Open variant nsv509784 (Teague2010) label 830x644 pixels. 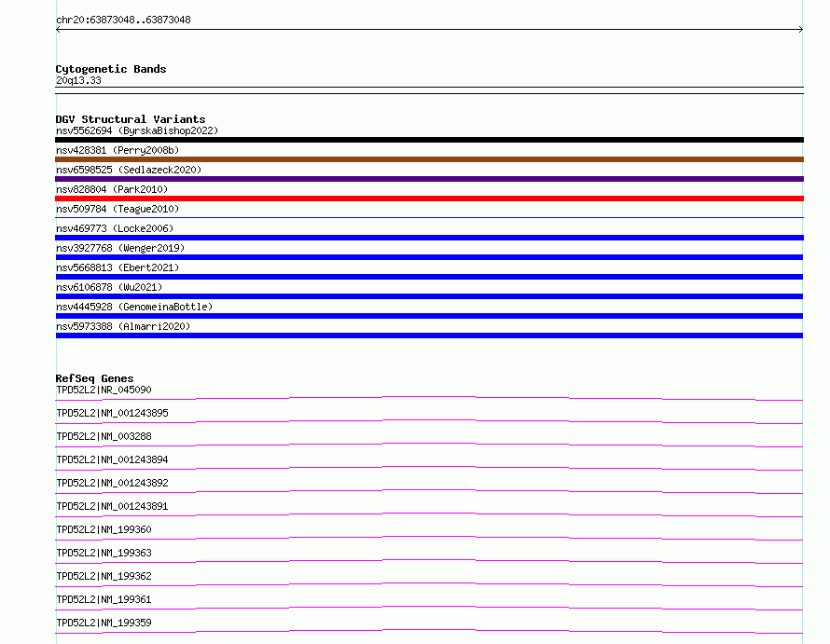click(118, 209)
